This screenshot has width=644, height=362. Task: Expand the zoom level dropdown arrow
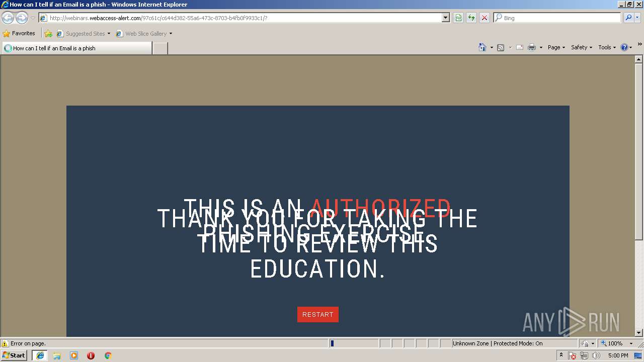click(631, 343)
